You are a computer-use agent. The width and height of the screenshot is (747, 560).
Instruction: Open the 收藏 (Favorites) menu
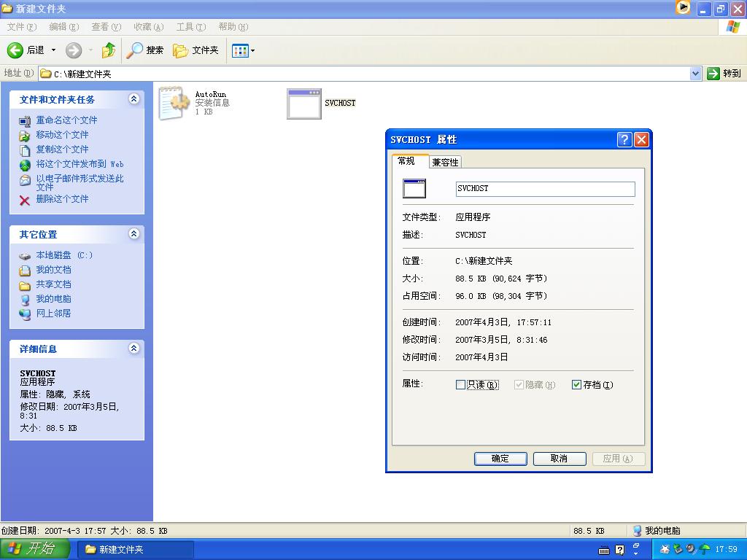pyautogui.click(x=149, y=27)
